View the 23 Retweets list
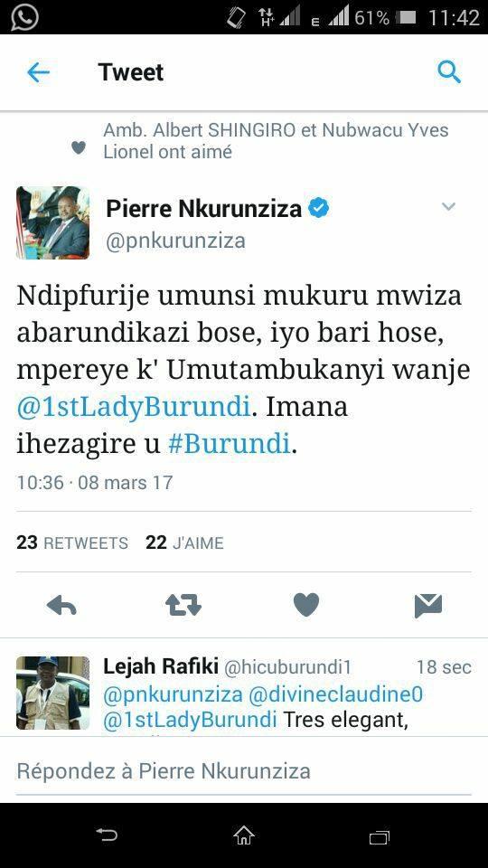The height and width of the screenshot is (868, 488). [x=72, y=543]
